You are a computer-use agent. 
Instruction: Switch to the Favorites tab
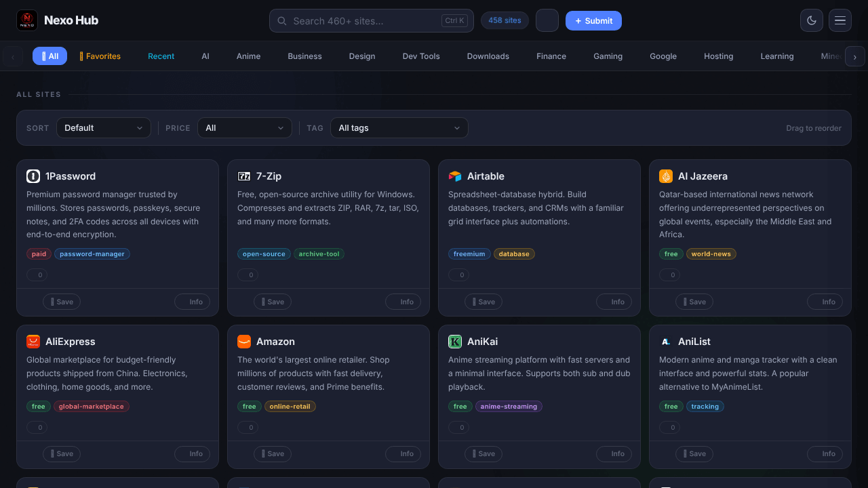click(x=100, y=56)
